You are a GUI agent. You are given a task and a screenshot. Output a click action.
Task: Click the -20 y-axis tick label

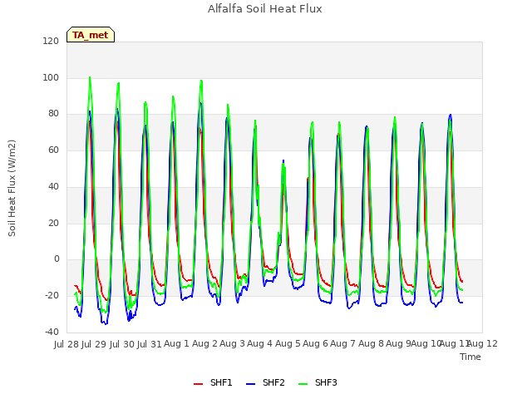pos(52,296)
